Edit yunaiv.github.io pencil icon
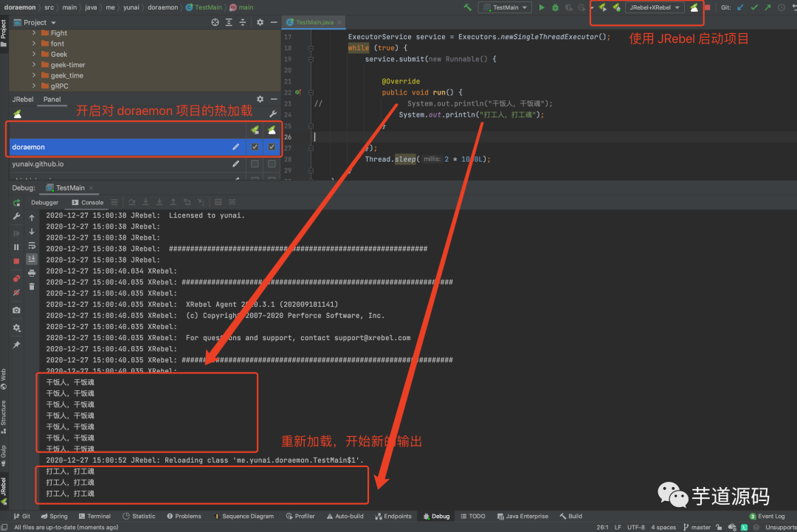Image resolution: width=797 pixels, height=532 pixels. (x=235, y=164)
